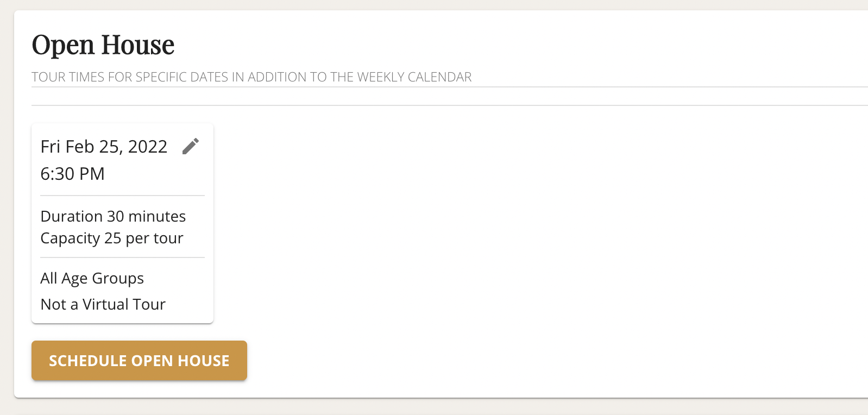This screenshot has width=868, height=415.
Task: Click the divider line above All Age Groups
Action: pyautogui.click(x=122, y=257)
